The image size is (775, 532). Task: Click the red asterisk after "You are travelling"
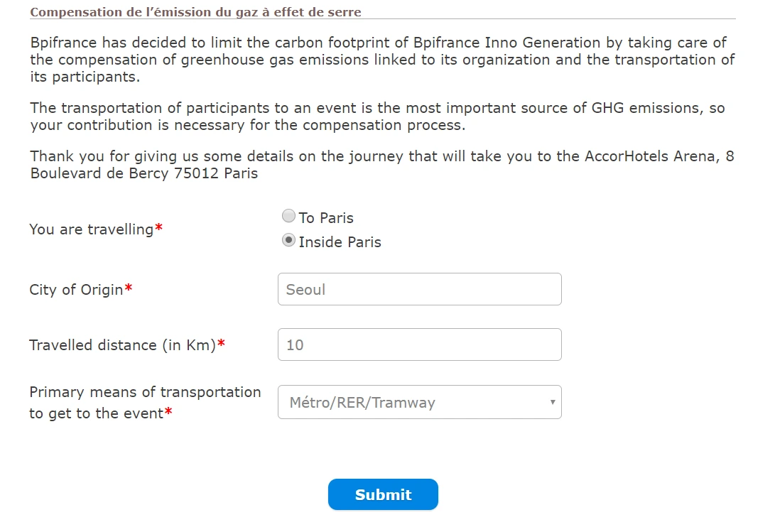pos(159,229)
